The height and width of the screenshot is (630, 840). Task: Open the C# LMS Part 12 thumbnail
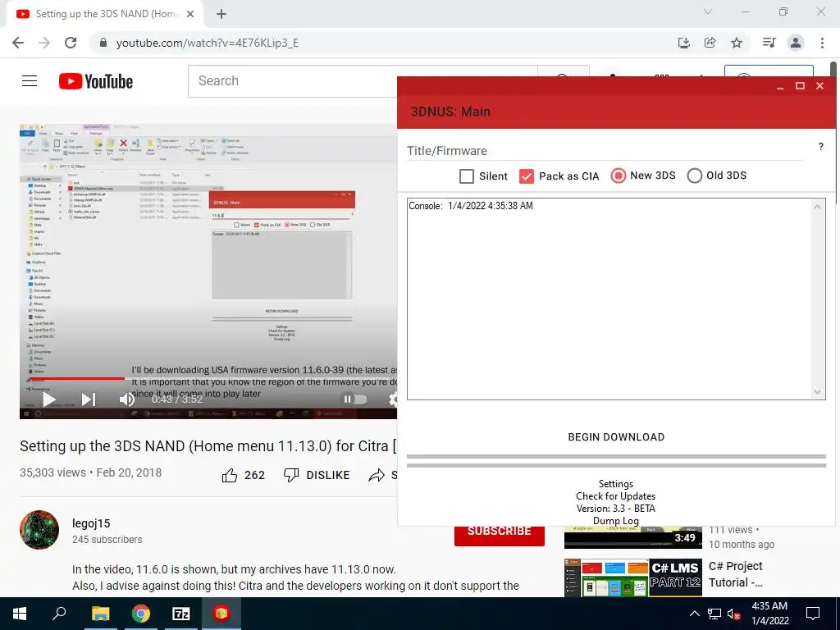coord(632,577)
